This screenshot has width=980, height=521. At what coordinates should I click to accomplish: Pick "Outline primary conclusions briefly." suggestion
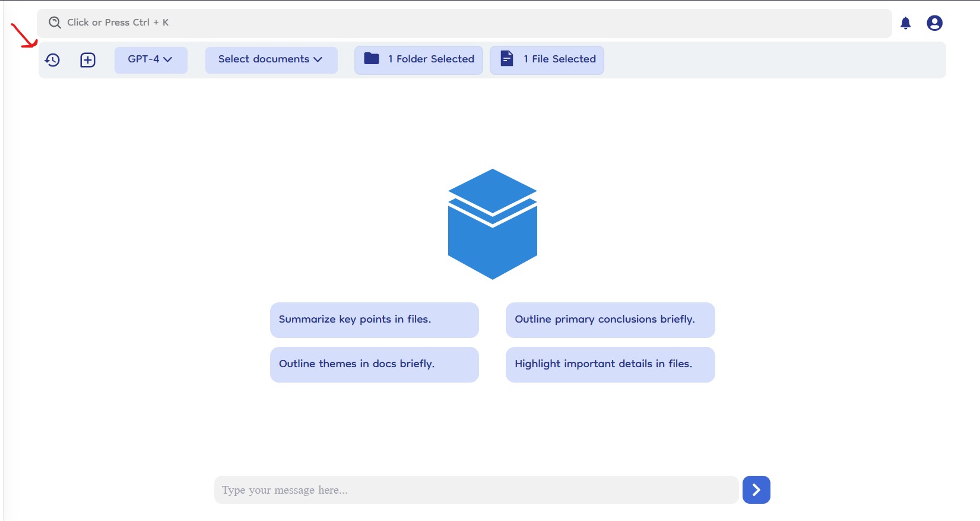coord(610,320)
